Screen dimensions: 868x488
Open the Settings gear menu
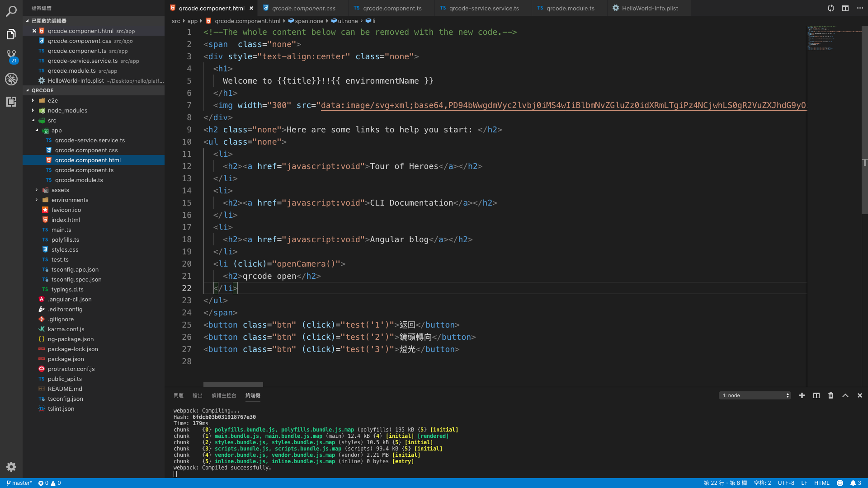point(11,467)
